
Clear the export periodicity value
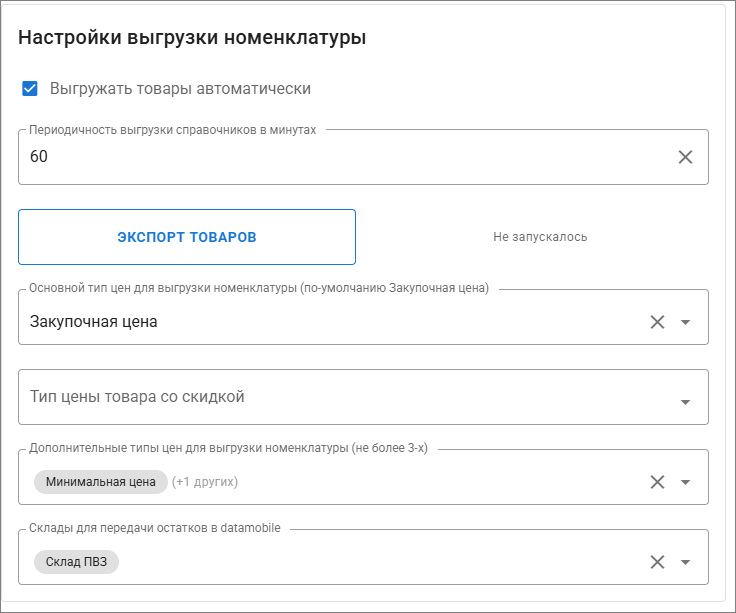(x=685, y=157)
